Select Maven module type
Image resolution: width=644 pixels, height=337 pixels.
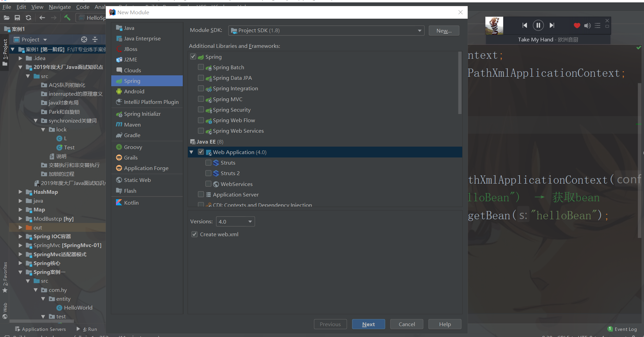(132, 125)
